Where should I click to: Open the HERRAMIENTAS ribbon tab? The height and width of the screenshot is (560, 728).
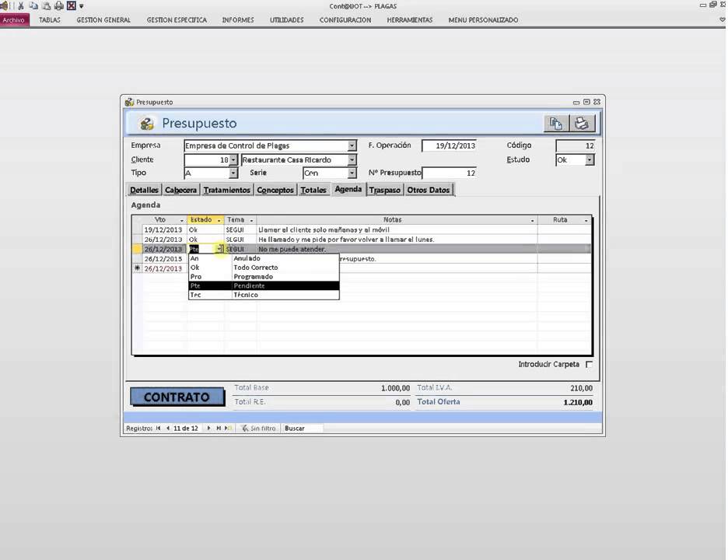click(409, 20)
